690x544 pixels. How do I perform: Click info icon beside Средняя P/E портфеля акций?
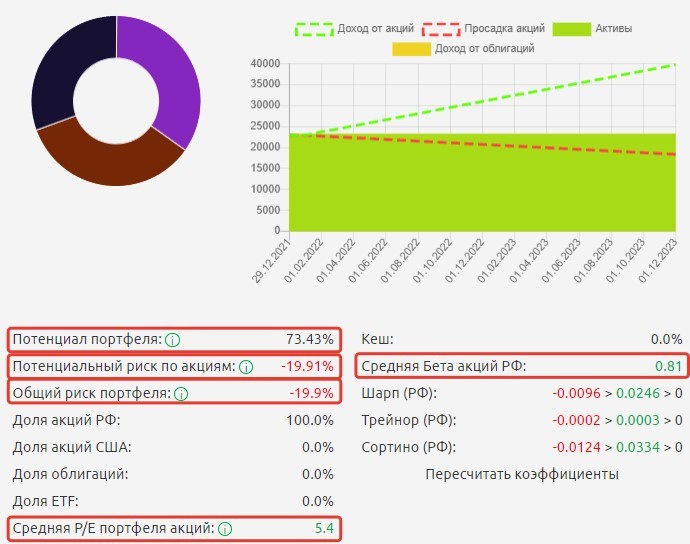coord(225,529)
